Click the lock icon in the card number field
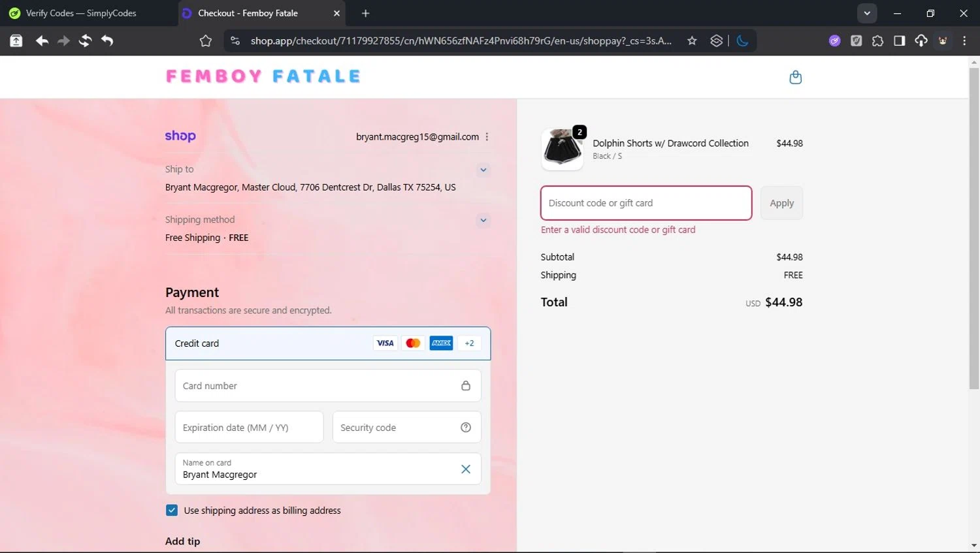Viewport: 980px width, 553px height. 466,386
